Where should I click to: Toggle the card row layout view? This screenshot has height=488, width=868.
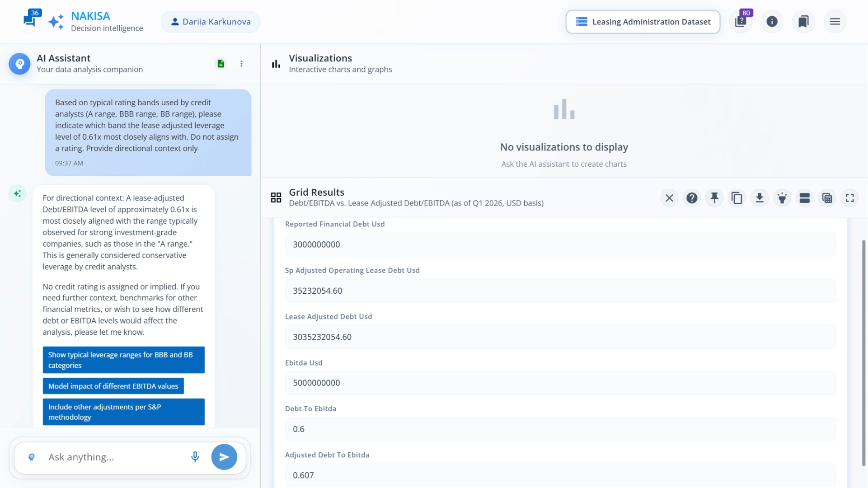tap(805, 198)
